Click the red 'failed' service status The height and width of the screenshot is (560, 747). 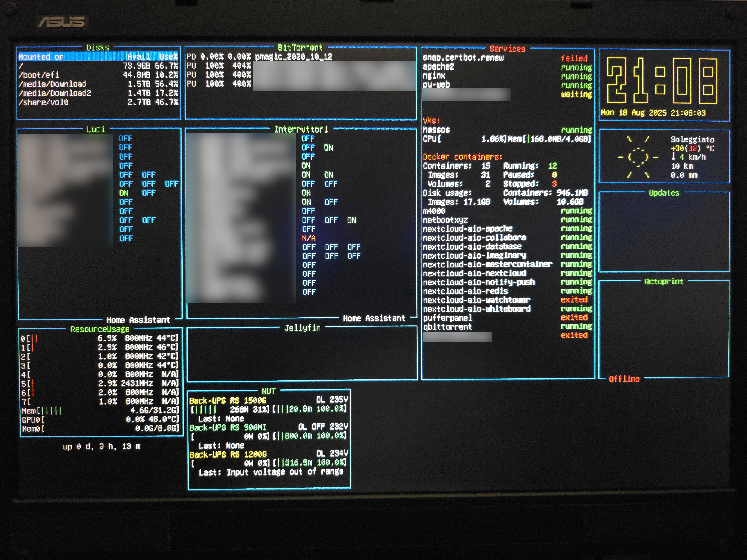pos(574,58)
